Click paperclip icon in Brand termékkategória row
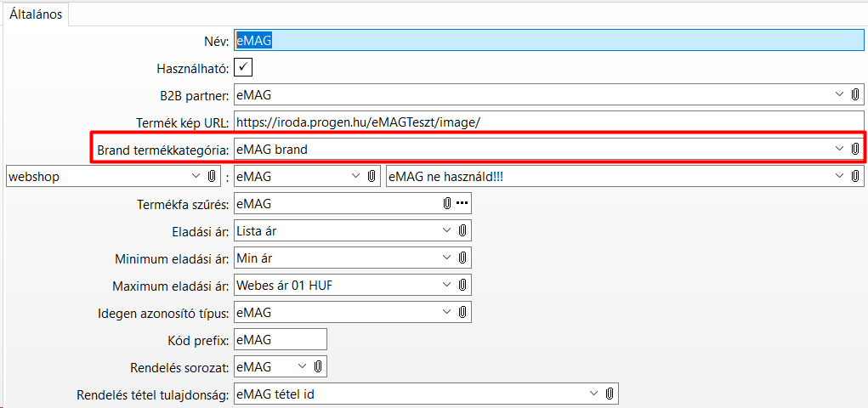The width and height of the screenshot is (868, 408). coord(854,149)
